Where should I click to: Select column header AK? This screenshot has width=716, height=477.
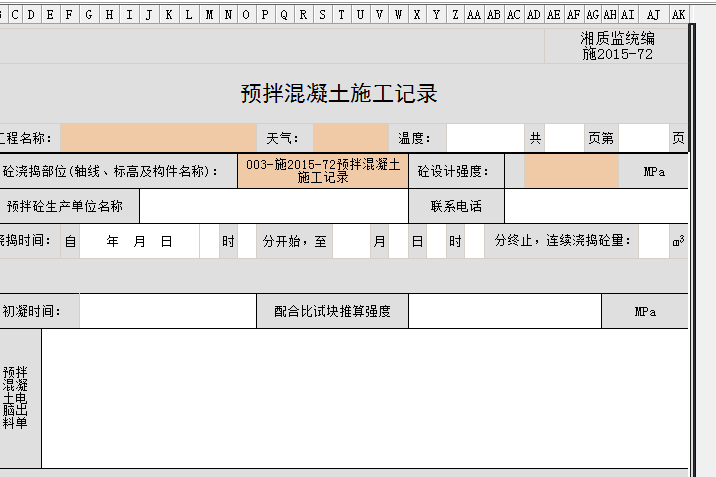(x=679, y=14)
